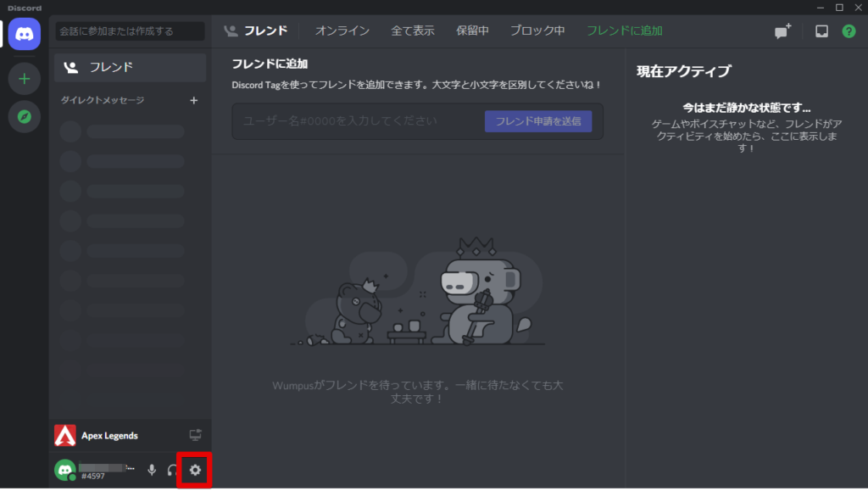Click the ダイレクトメッセージ header
Viewport: 868px width, 491px height.
(103, 100)
